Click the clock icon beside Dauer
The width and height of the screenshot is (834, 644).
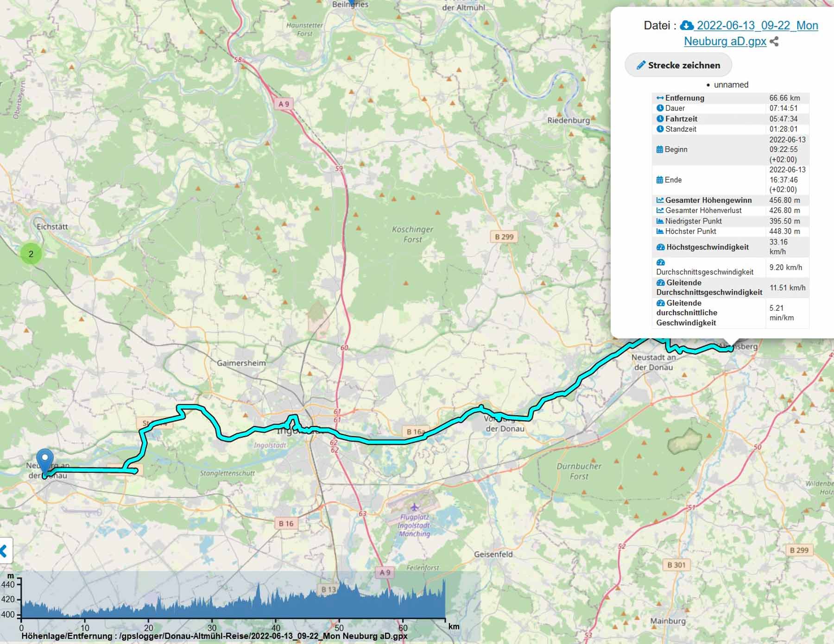660,108
